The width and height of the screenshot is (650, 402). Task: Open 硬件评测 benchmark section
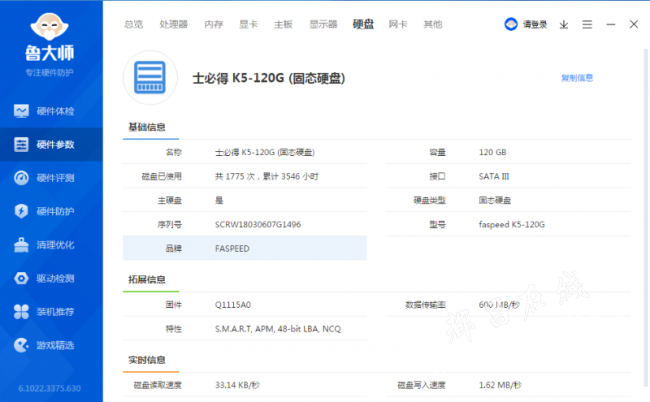pos(51,178)
